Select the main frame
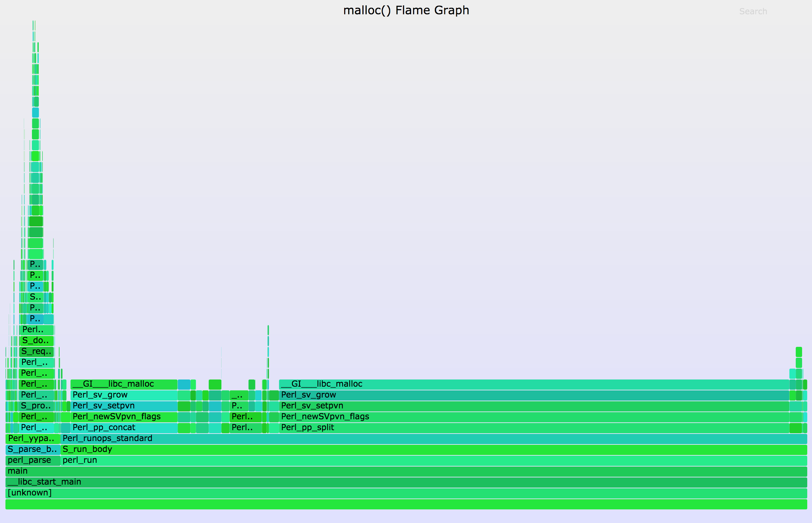This screenshot has width=812, height=523. [x=406, y=471]
